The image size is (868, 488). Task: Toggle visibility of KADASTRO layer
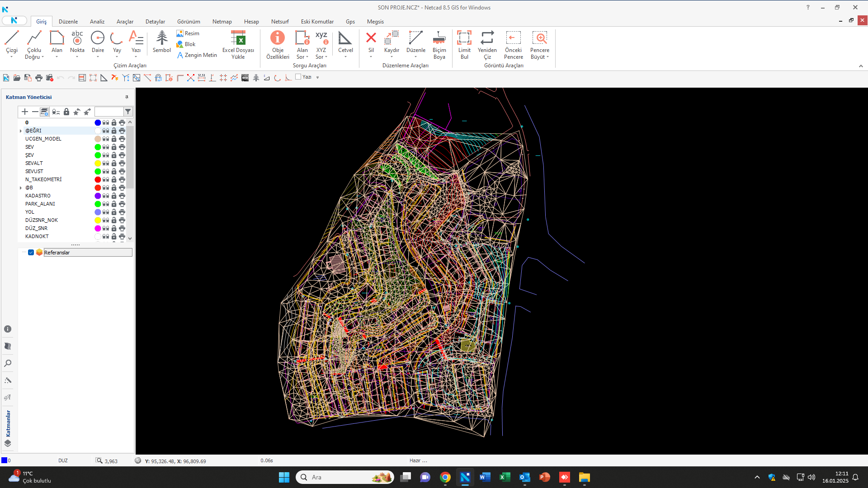(x=106, y=196)
